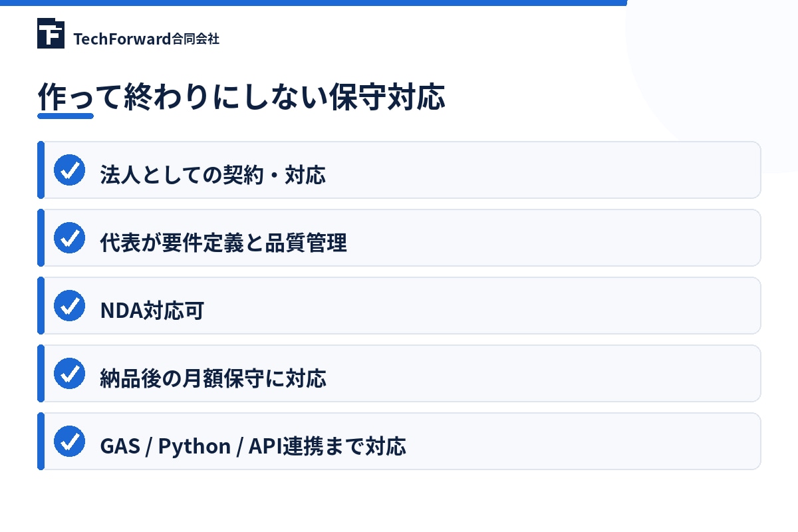
Task: Click the blue accent bar on the NDA card
Action: click(x=41, y=305)
